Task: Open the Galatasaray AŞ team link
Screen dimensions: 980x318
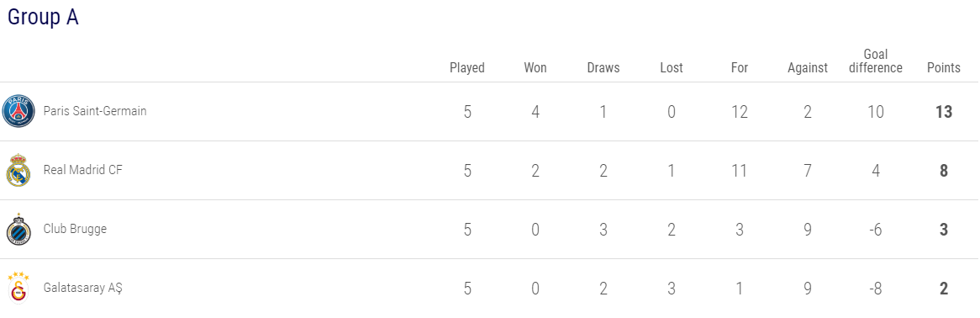Action: coord(83,288)
